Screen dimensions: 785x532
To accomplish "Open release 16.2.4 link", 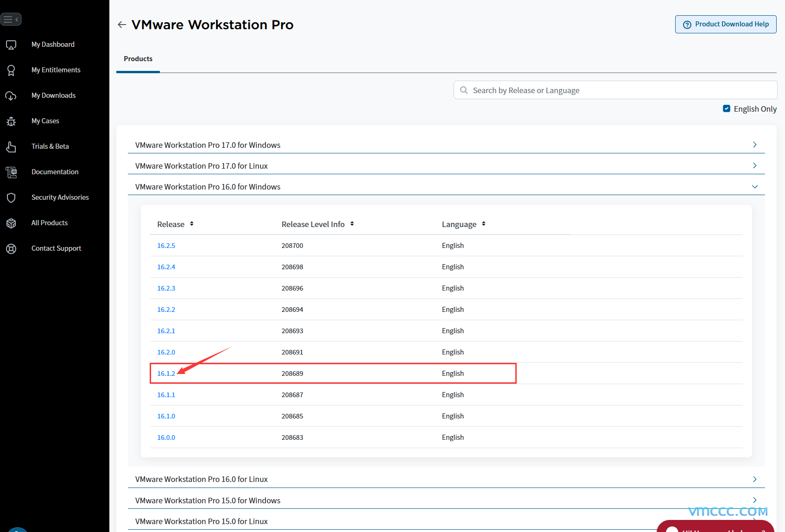I will tap(166, 267).
